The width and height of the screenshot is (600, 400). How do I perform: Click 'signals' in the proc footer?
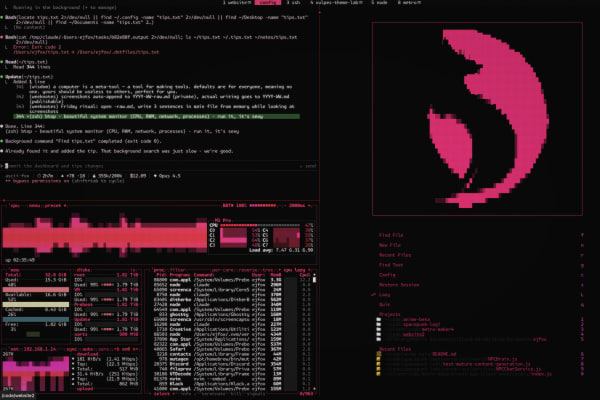(x=256, y=393)
